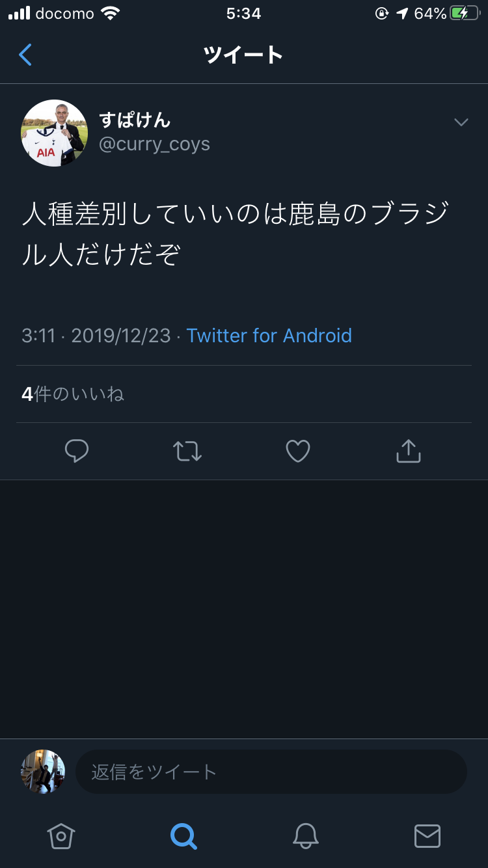This screenshot has height=868, width=488.
Task: Open the Search tab
Action: (183, 835)
